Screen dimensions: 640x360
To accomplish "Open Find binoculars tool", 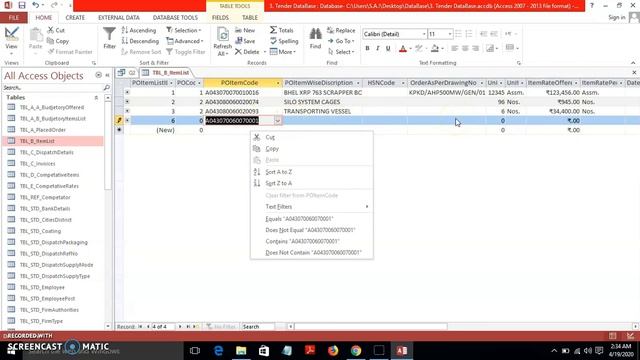I will pos(315,38).
